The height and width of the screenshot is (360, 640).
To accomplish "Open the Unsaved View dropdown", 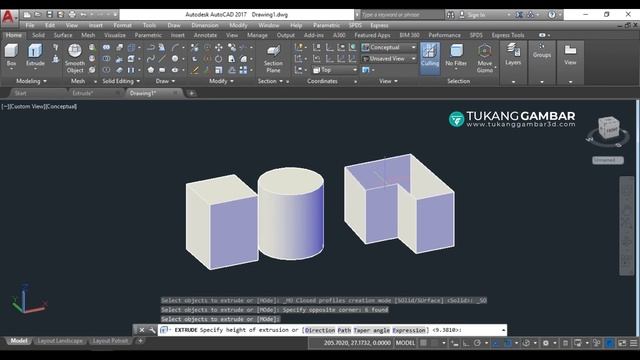I will pos(389,59).
